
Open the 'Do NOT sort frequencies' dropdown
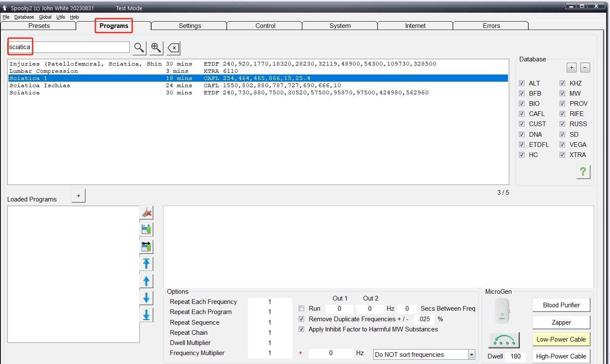pos(471,355)
